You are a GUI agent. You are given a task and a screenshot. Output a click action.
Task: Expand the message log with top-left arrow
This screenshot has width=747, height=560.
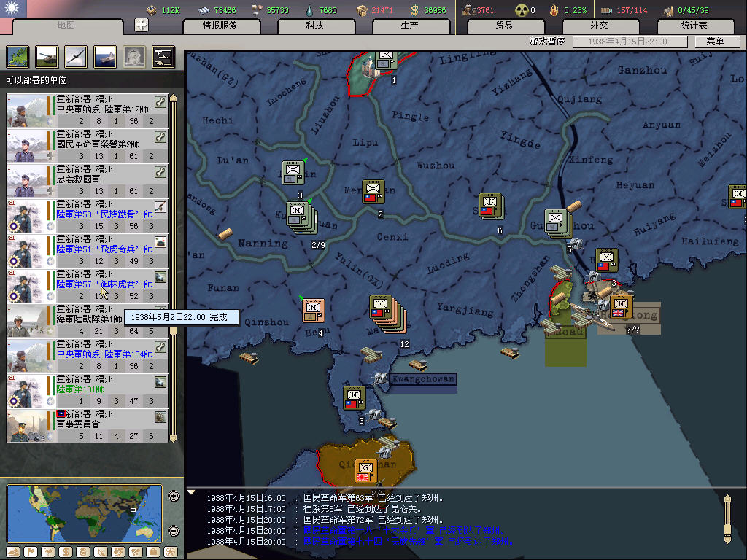[x=192, y=492]
